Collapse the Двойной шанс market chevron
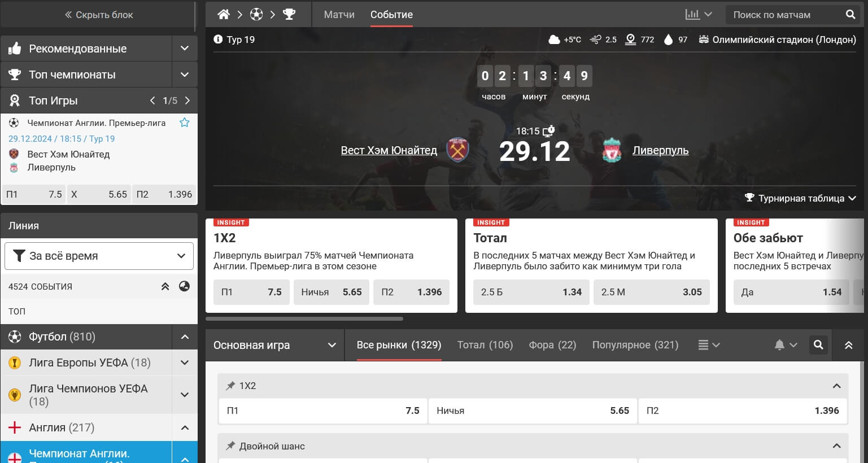 point(836,446)
